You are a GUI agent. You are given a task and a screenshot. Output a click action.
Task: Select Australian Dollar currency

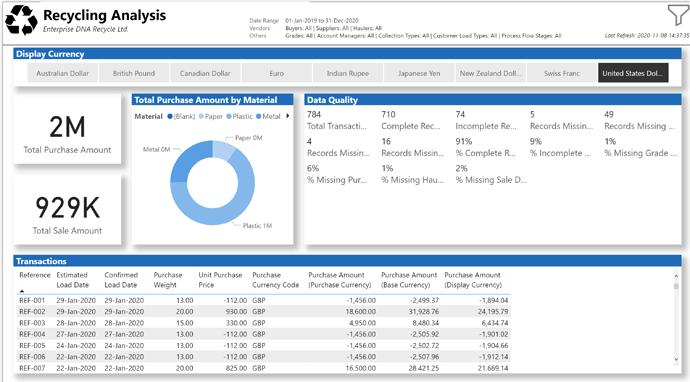point(62,73)
